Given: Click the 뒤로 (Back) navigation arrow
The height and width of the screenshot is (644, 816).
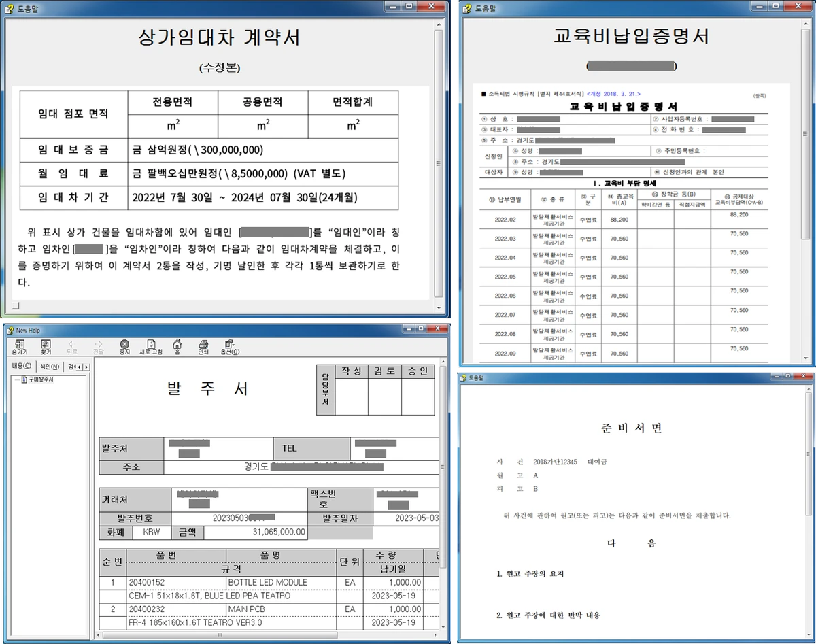Looking at the screenshot, I should [72, 347].
